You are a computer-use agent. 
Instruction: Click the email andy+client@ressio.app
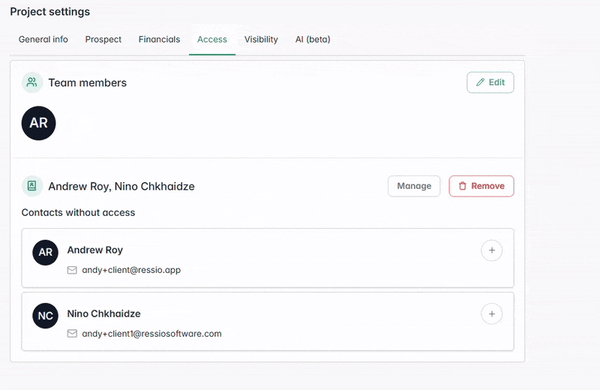131,270
